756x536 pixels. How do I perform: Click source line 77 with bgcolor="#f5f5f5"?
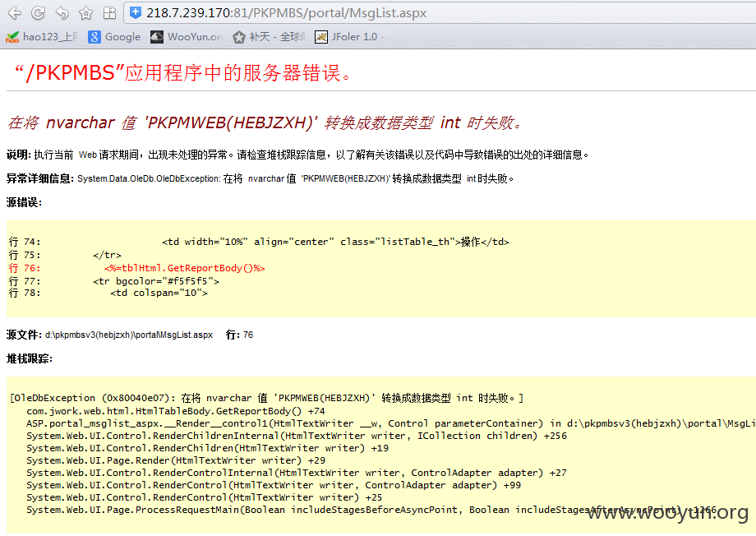[113, 281]
